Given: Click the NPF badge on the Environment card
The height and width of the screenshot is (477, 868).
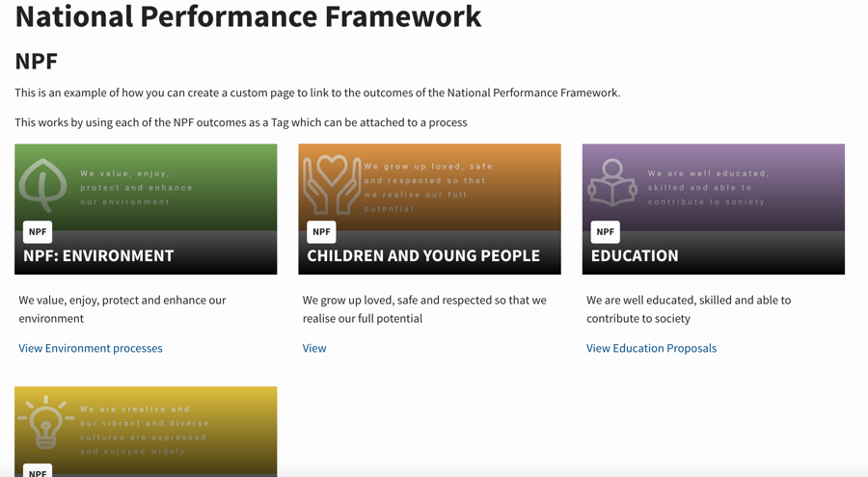Looking at the screenshot, I should [38, 231].
